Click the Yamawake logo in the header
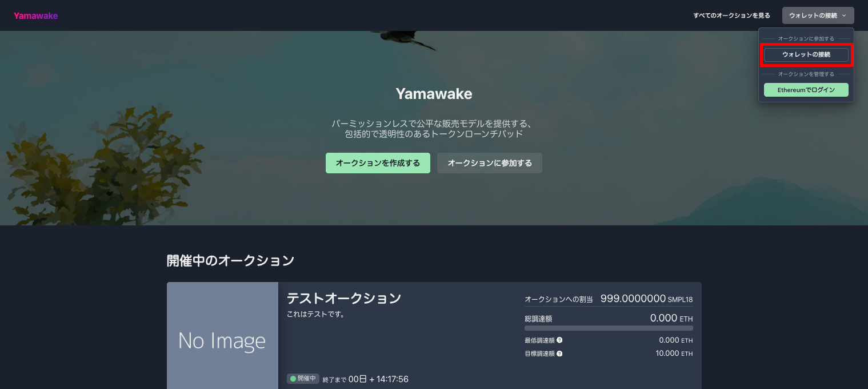This screenshot has width=868, height=389. (35, 16)
